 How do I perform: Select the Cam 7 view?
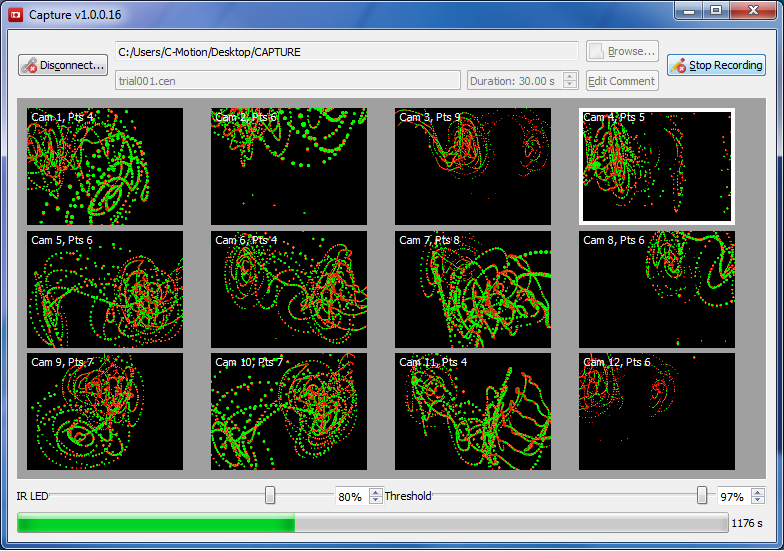coord(473,289)
